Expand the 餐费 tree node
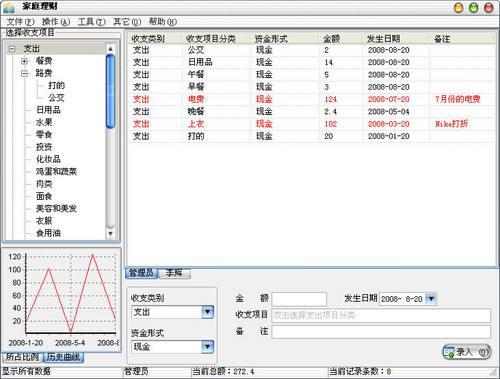The height and width of the screenshot is (379, 500). click(x=24, y=61)
